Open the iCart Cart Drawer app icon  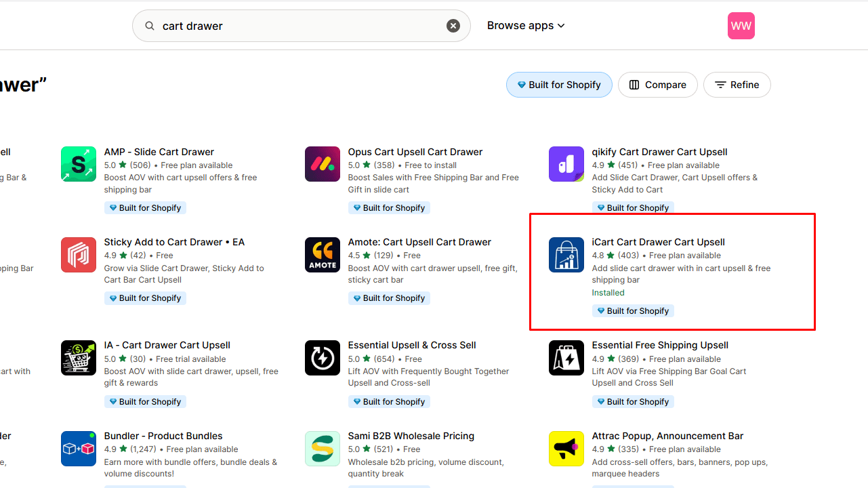click(x=566, y=254)
